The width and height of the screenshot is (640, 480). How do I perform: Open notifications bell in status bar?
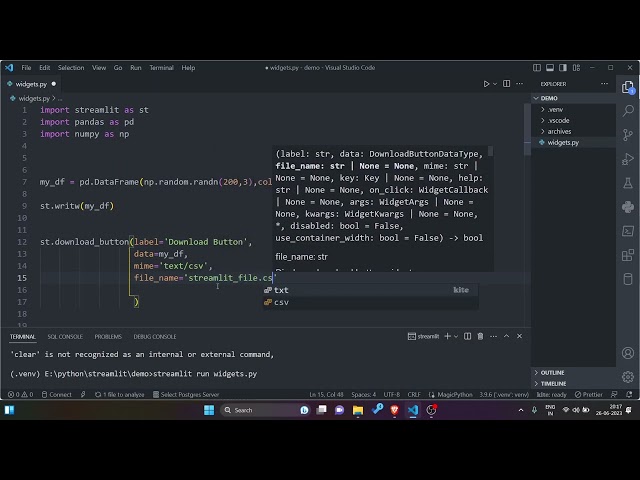pos(629,394)
